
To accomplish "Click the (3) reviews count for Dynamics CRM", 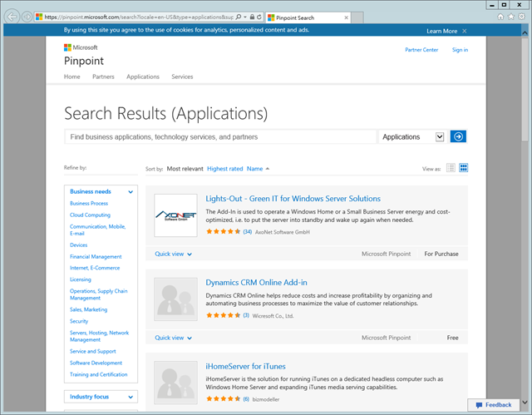I will click(x=246, y=315).
